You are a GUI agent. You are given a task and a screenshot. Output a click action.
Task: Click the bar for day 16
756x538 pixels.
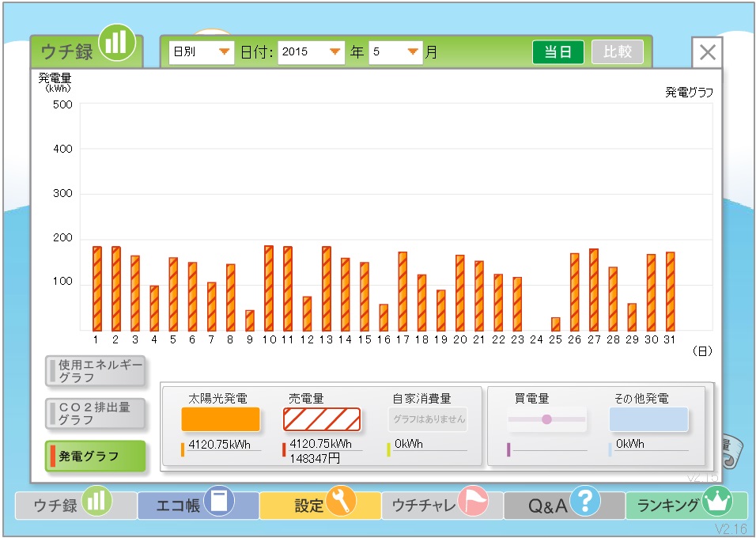(x=384, y=317)
